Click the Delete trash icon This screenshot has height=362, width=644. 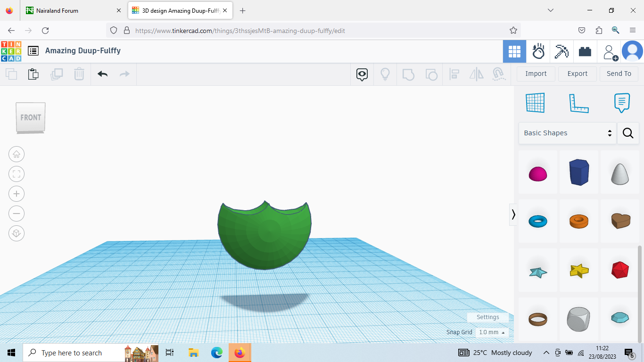point(79,74)
